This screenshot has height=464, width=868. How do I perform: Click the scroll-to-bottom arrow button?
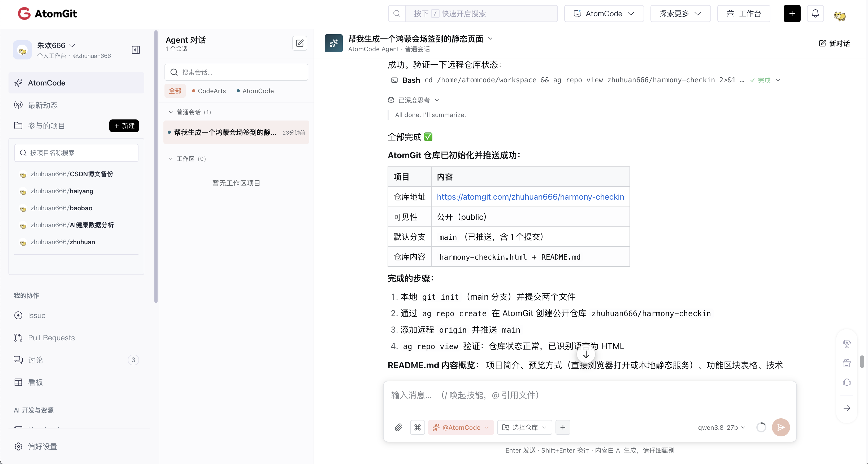586,354
